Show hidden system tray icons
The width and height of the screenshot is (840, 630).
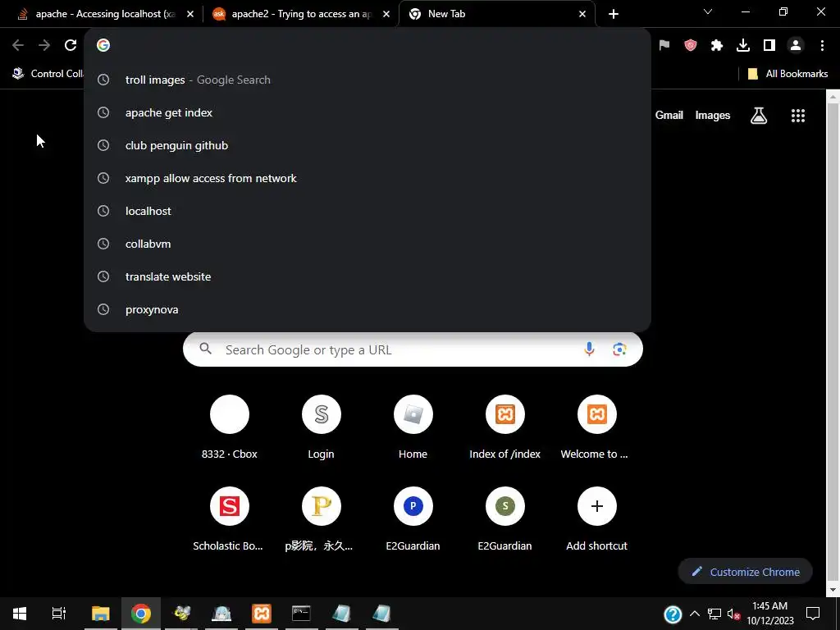coord(695,614)
